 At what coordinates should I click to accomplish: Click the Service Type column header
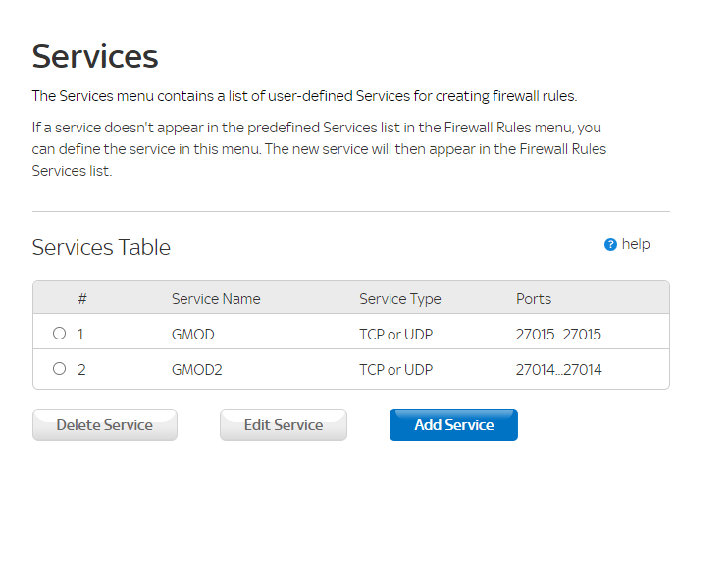pos(399,299)
